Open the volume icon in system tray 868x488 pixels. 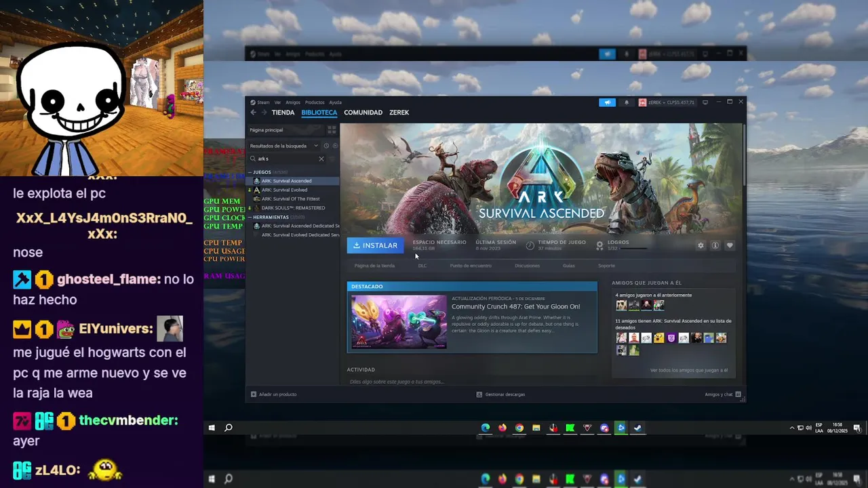808,428
